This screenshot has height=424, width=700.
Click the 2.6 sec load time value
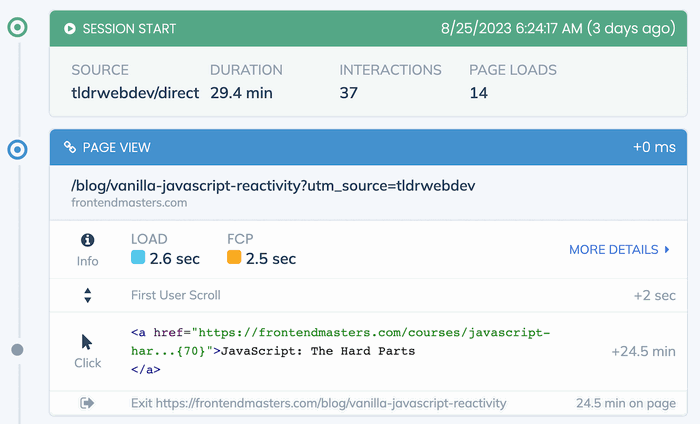click(x=175, y=259)
